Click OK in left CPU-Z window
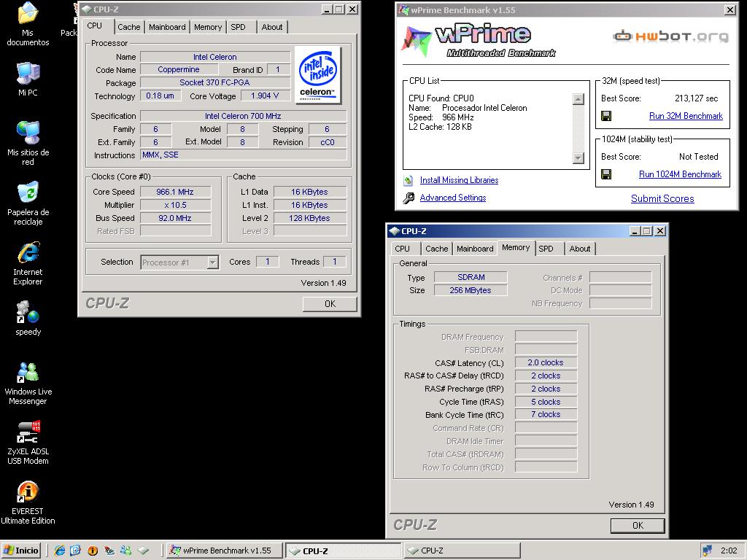Screen dimensions: 747x560 330,304
